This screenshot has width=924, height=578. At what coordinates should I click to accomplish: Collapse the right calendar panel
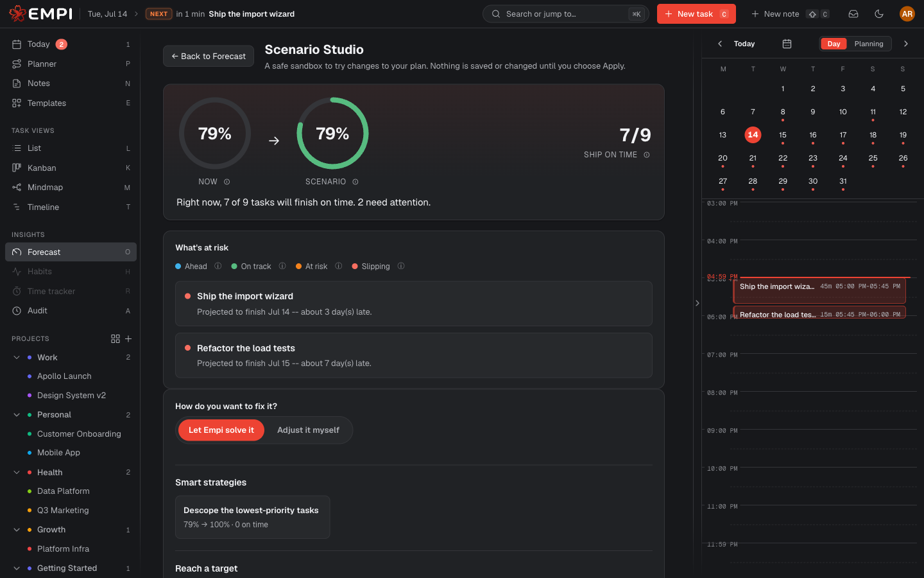click(x=697, y=303)
